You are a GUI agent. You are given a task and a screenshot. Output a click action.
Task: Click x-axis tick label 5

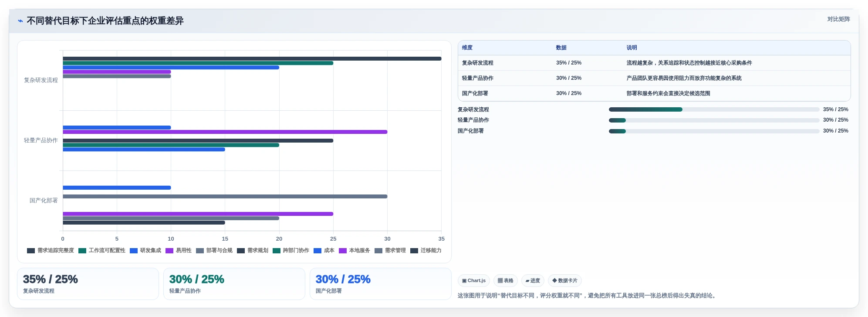(x=117, y=239)
